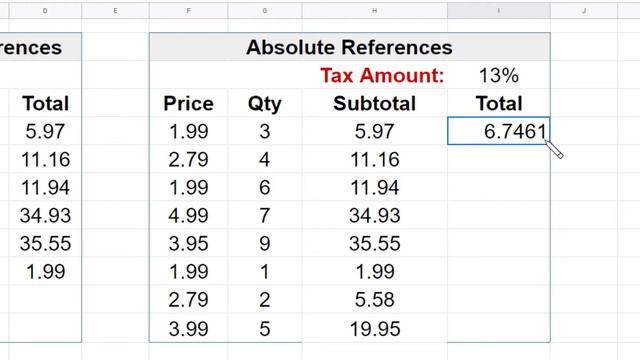The width and height of the screenshot is (640, 360).
Task: Select the Qty cell containing 6
Action: pyautogui.click(x=265, y=187)
